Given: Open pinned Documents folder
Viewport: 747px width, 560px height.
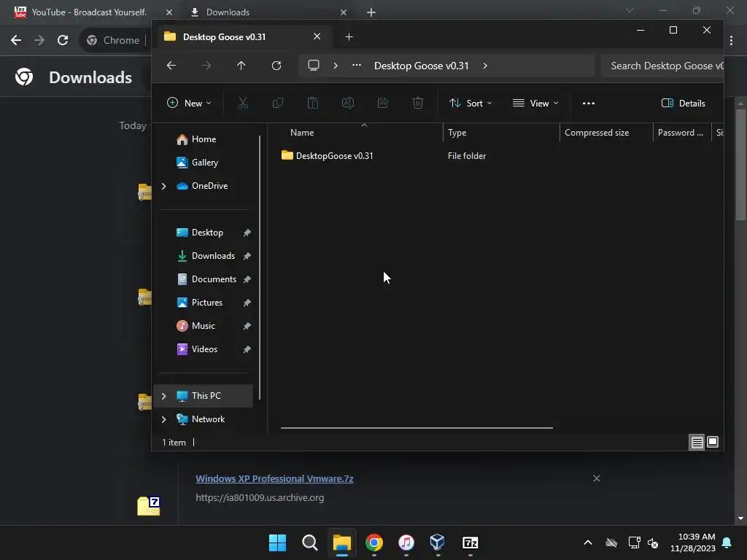Looking at the screenshot, I should coord(214,279).
